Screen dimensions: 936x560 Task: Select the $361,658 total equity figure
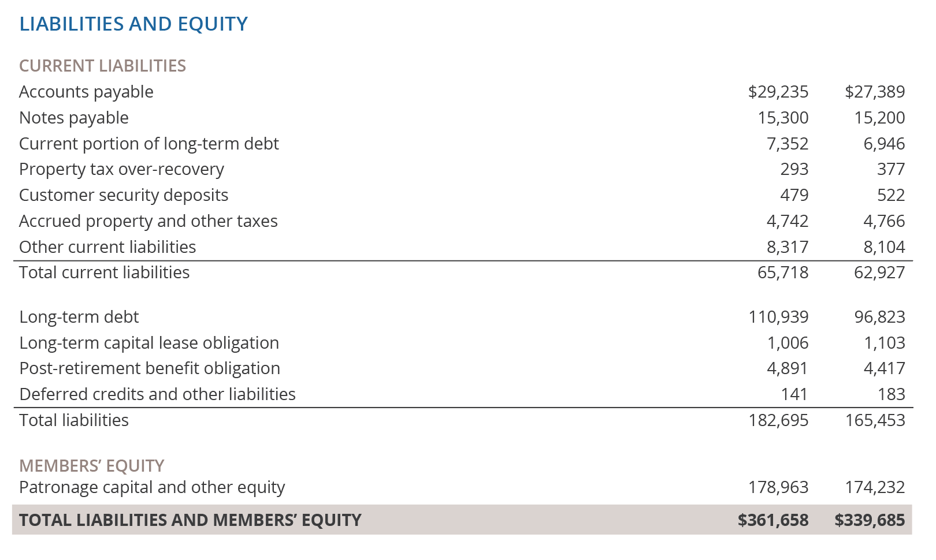772,520
